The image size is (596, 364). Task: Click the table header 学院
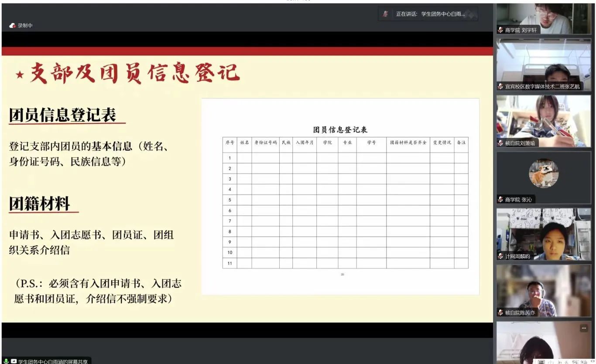tap(327, 143)
